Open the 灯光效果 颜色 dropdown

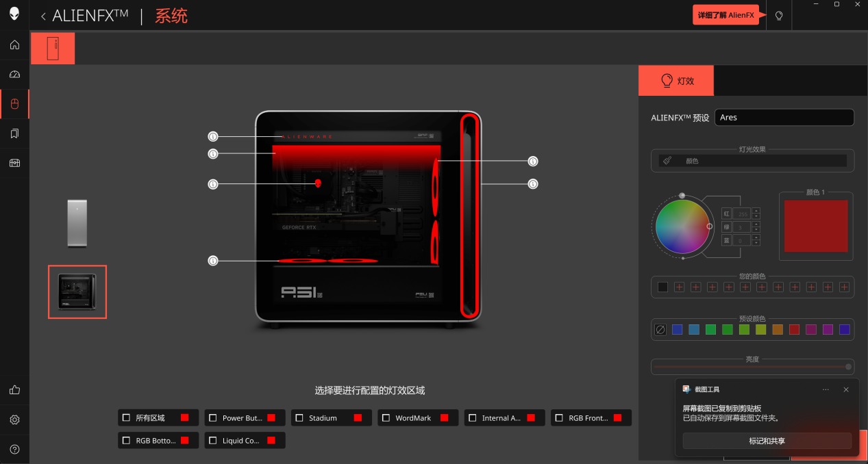[x=752, y=161]
